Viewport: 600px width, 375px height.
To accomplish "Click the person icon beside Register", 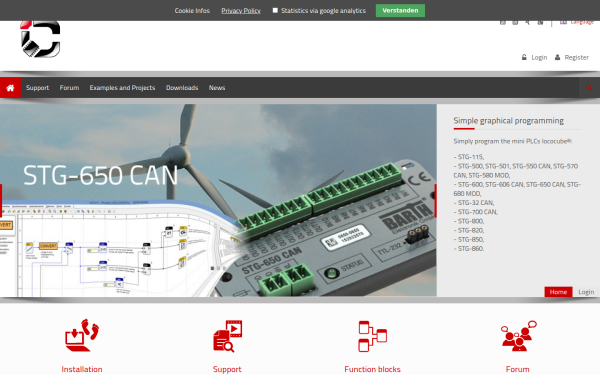I will pos(558,57).
